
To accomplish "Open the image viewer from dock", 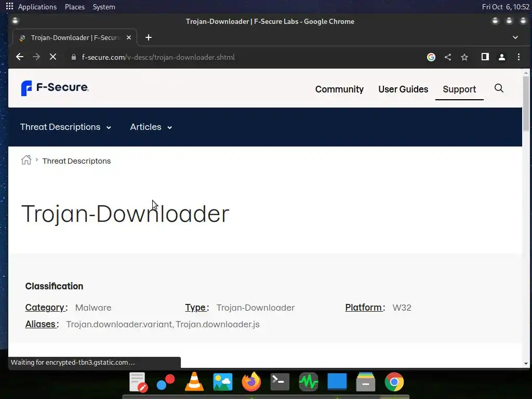I will pyautogui.click(x=222, y=382).
